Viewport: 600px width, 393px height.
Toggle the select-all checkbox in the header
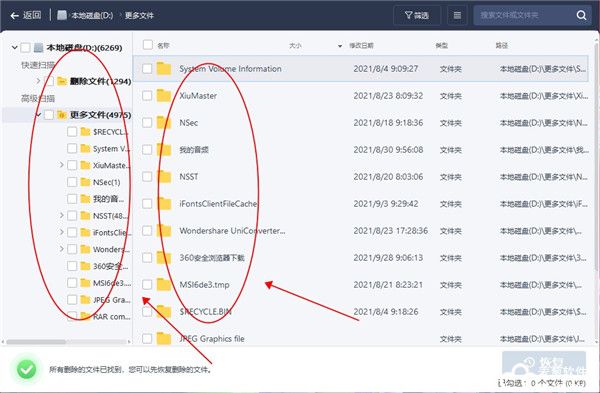point(148,45)
